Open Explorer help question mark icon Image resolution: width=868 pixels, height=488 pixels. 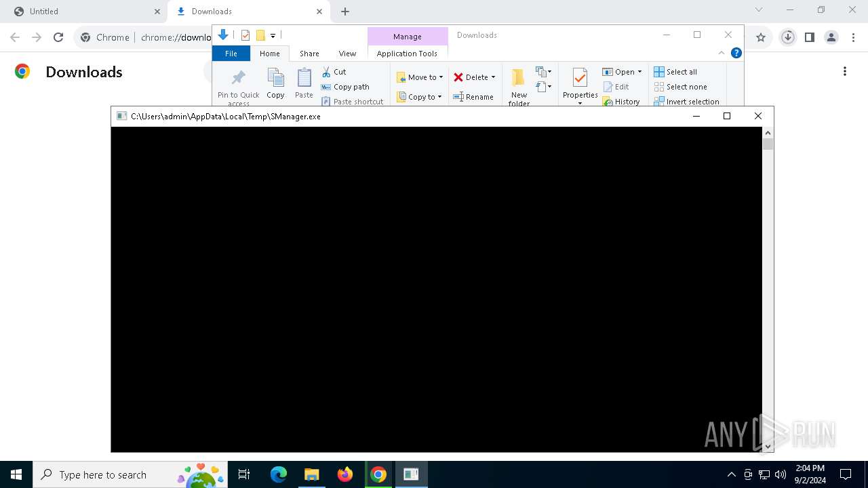click(x=736, y=53)
